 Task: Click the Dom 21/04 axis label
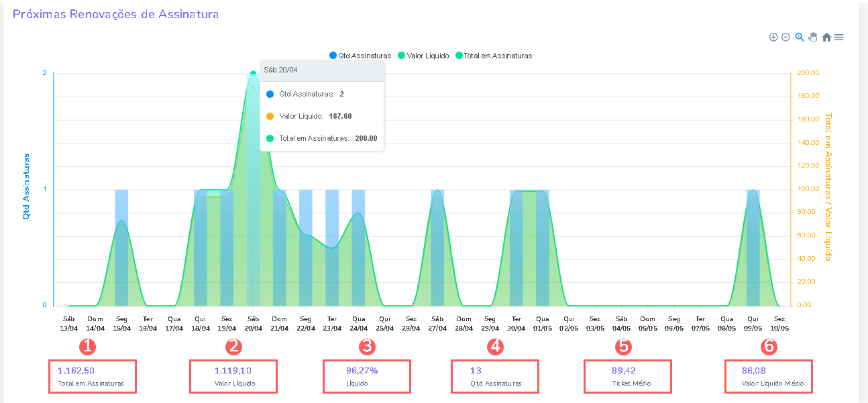pyautogui.click(x=279, y=323)
